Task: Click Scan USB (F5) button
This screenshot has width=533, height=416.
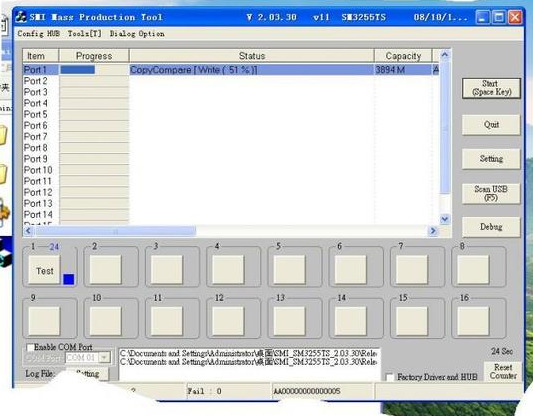Action: (x=491, y=193)
